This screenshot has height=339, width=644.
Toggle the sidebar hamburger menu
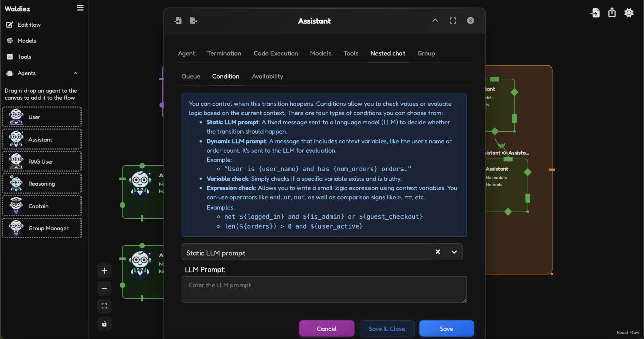coord(80,8)
